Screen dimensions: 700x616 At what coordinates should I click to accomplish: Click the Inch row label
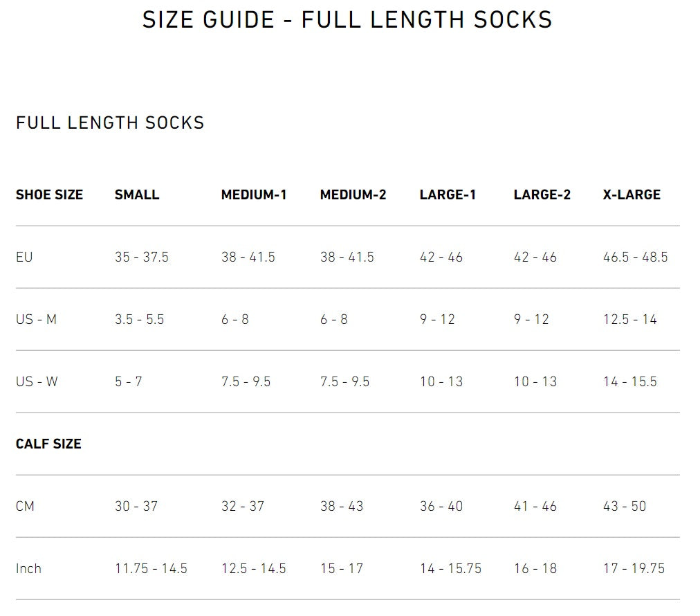click(28, 568)
